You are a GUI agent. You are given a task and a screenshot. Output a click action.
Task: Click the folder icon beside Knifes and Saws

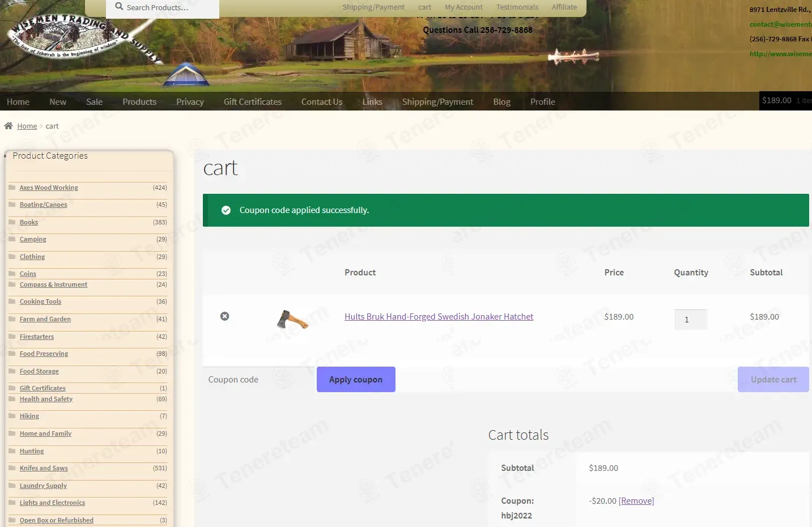(12, 467)
